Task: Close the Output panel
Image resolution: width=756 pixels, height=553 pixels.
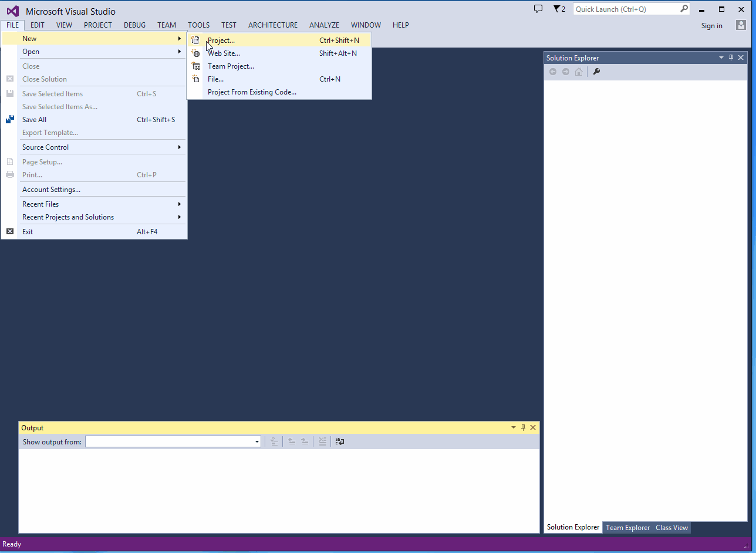Action: click(533, 427)
